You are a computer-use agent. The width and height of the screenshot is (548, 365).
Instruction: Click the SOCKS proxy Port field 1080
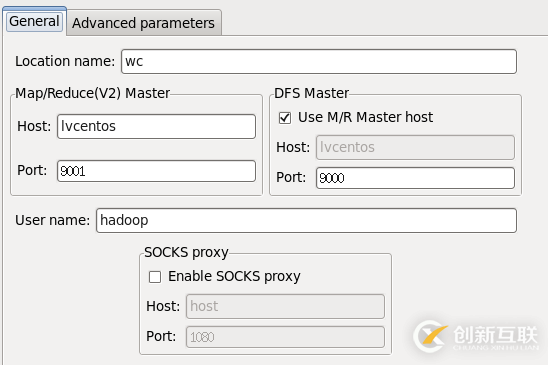tap(285, 337)
